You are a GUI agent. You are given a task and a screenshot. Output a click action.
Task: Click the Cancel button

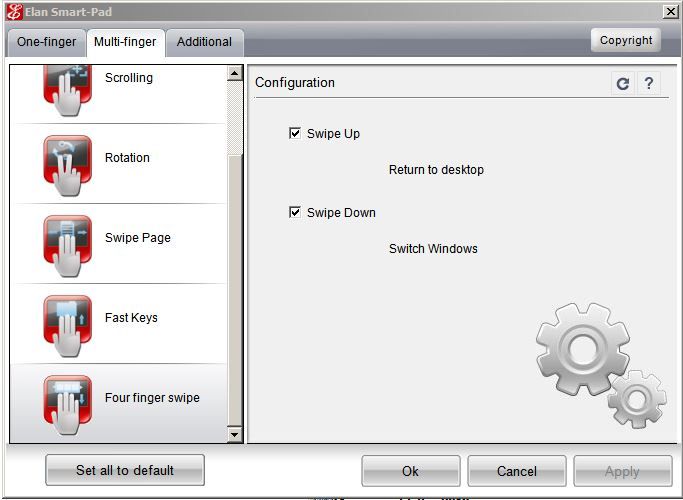517,471
